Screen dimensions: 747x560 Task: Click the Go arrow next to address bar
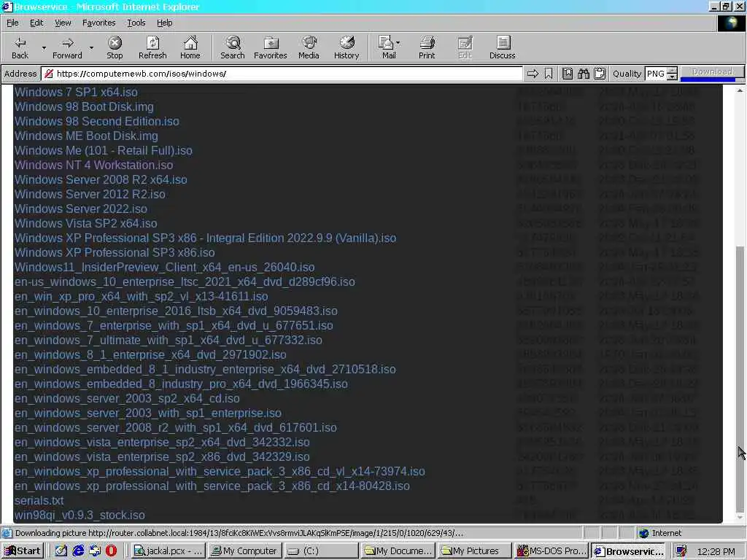[x=533, y=74]
